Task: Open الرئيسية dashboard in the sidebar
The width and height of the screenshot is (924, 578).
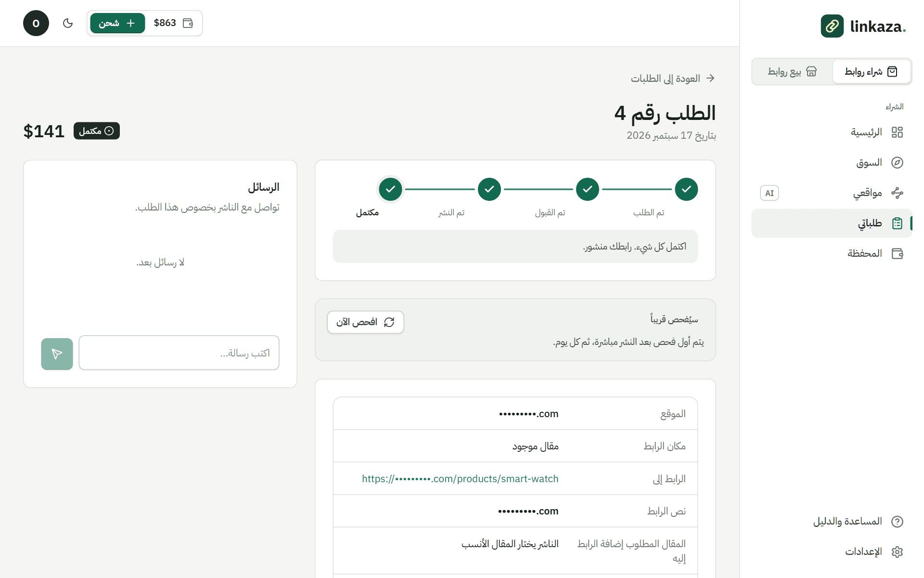Action: point(832,132)
